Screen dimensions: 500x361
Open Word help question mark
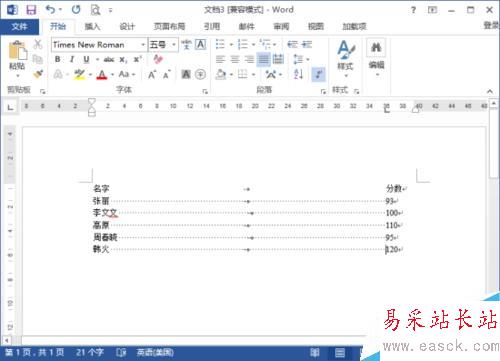tap(413, 10)
